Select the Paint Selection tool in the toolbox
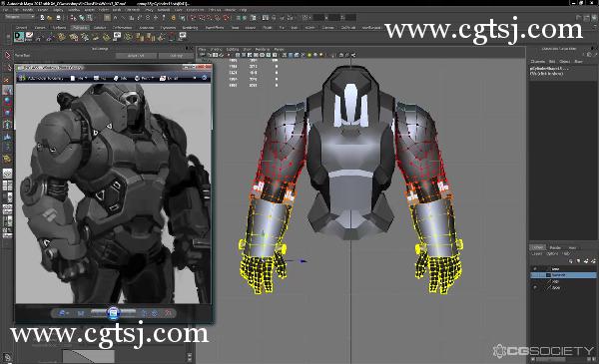 tap(7, 80)
